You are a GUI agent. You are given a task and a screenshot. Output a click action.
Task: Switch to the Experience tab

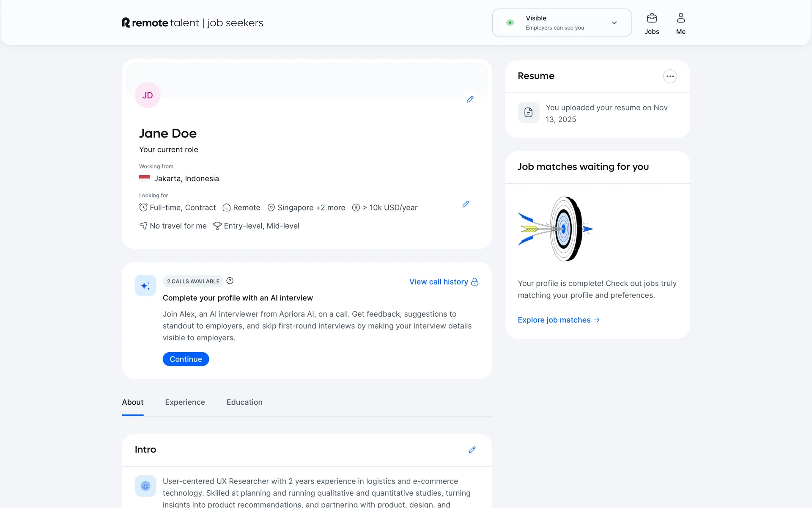click(x=185, y=402)
